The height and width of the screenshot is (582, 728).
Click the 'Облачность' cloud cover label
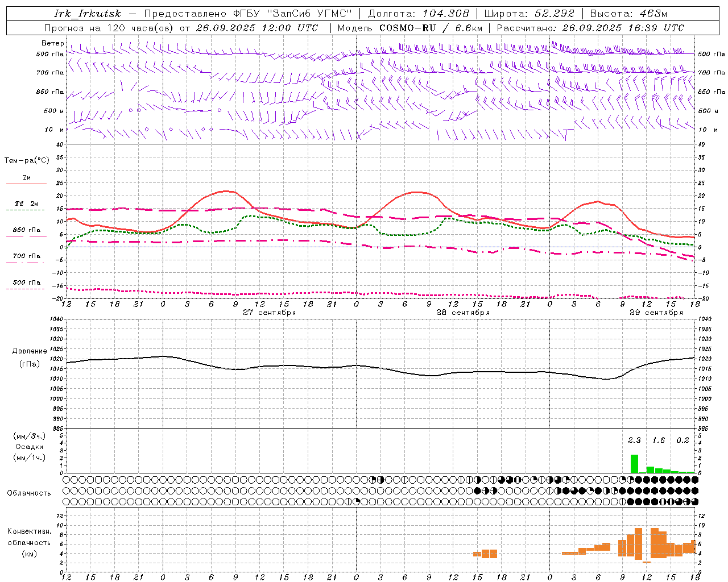click(29, 493)
